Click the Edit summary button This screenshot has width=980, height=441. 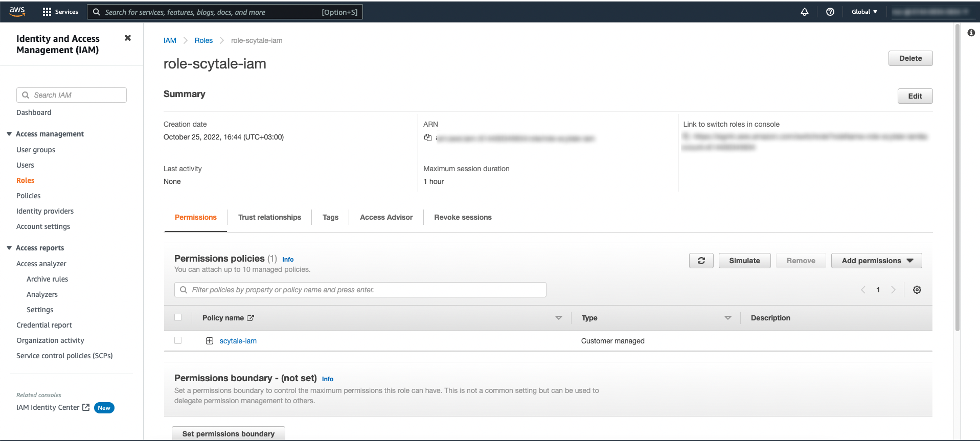click(x=915, y=96)
